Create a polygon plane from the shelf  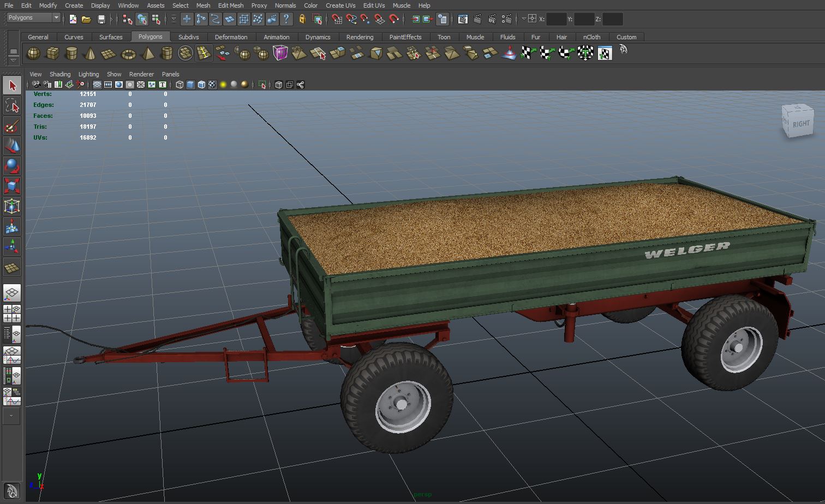click(x=109, y=53)
